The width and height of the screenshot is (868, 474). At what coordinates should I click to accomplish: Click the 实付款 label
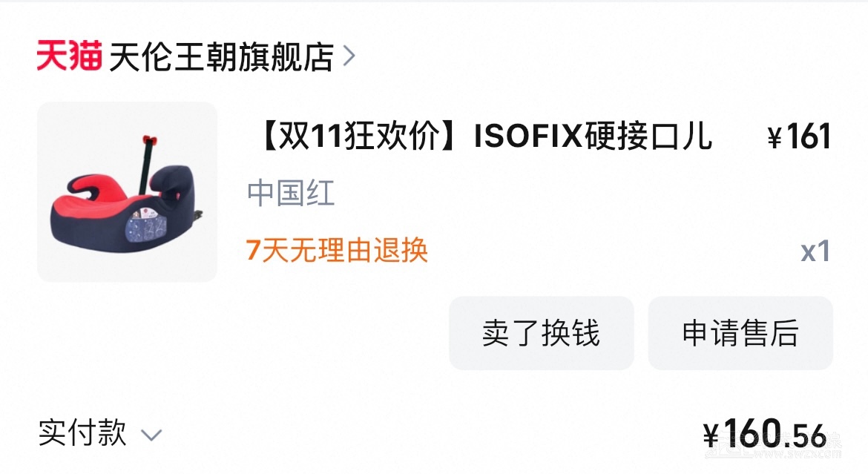click(82, 432)
